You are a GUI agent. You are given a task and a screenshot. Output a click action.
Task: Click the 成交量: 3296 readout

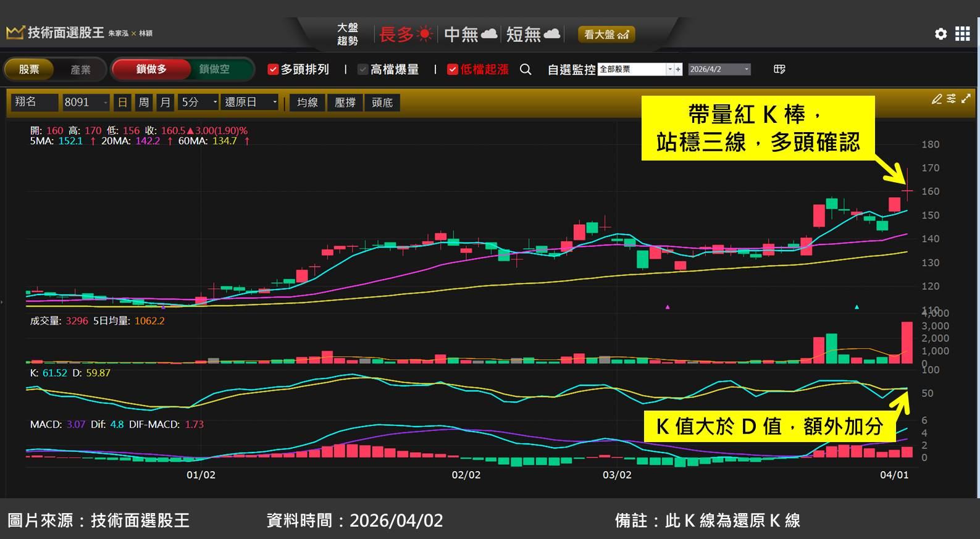(59, 321)
